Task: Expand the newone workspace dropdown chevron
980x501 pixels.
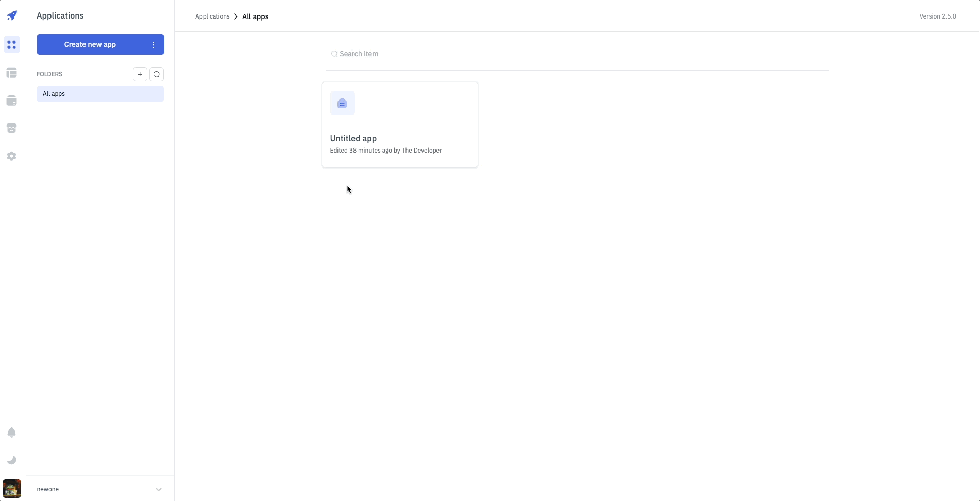Action: (x=159, y=489)
